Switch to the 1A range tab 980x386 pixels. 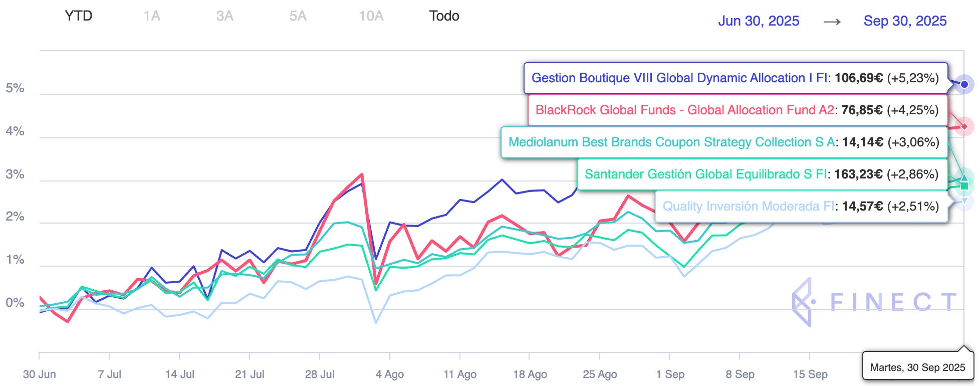tap(152, 16)
